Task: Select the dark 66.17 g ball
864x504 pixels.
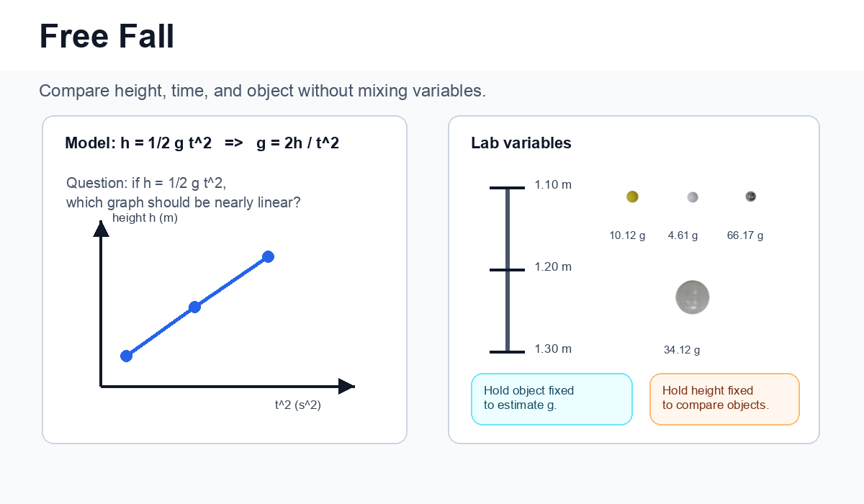Action: tap(751, 196)
